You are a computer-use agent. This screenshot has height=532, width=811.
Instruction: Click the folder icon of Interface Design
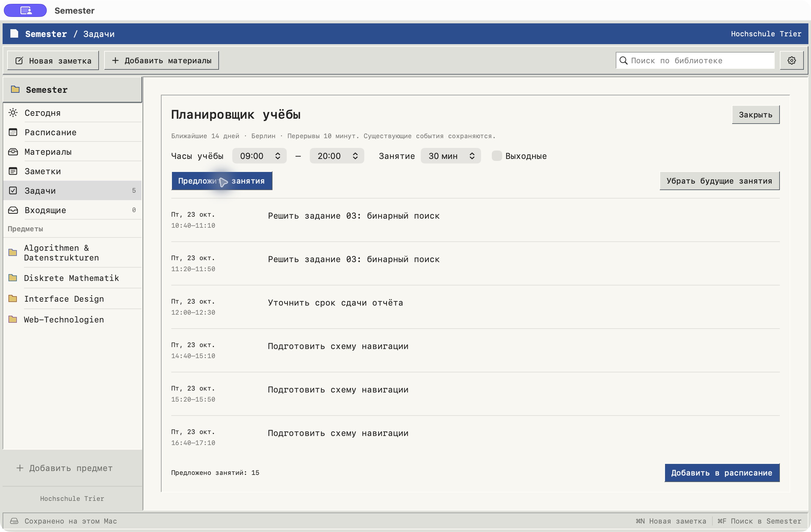pyautogui.click(x=13, y=299)
